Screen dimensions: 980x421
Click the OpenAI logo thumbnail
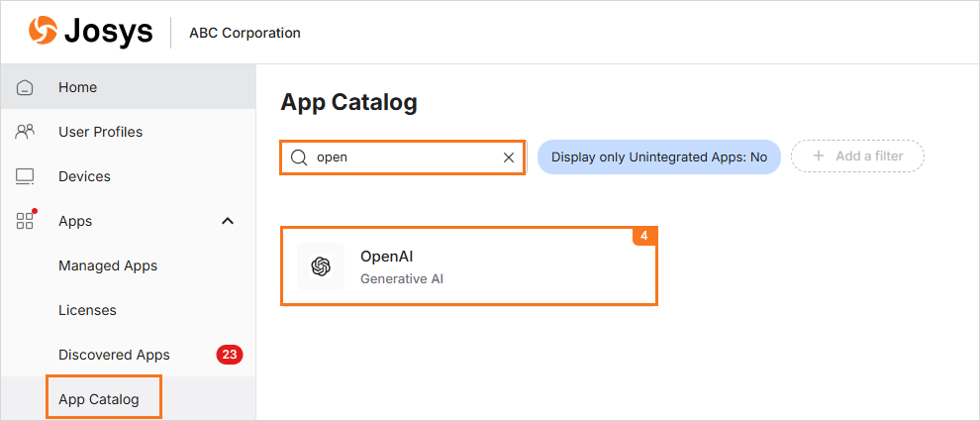[321, 266]
